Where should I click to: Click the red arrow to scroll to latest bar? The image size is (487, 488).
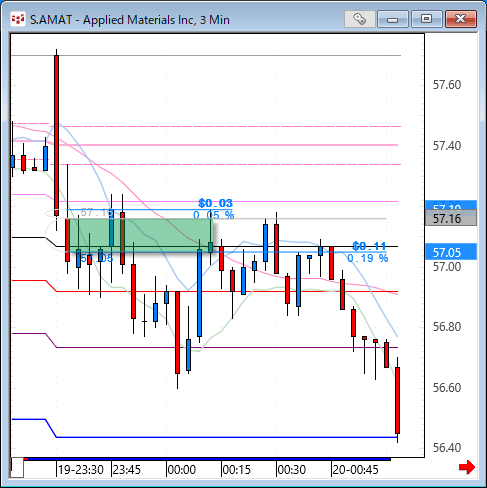click(467, 467)
